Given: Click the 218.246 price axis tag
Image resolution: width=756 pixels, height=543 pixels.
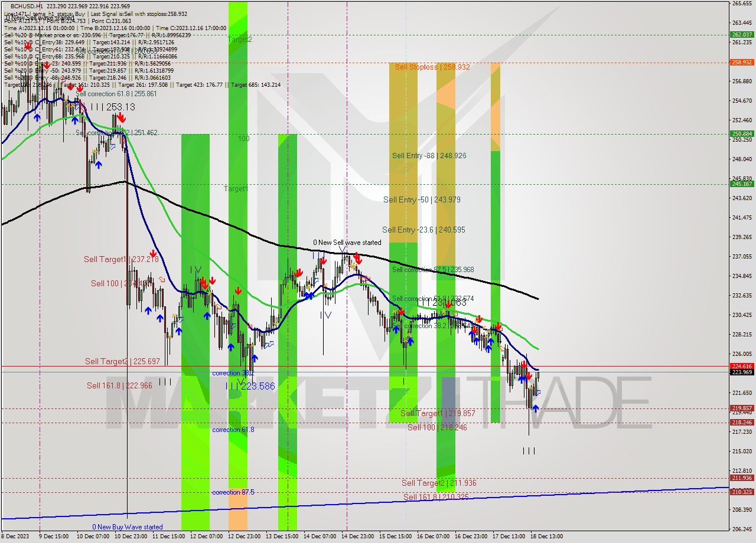Looking at the screenshot, I should click(742, 422).
